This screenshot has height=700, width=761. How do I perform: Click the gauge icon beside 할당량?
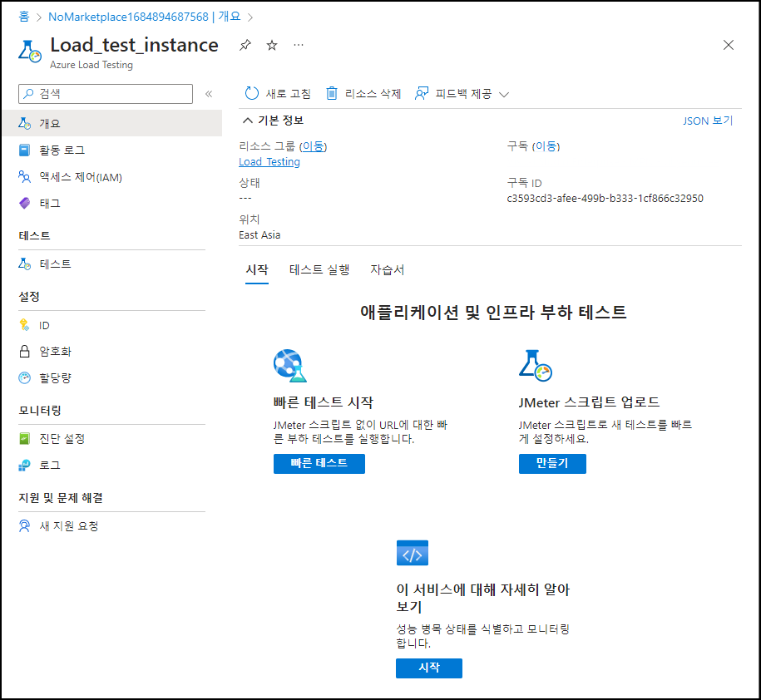pyautogui.click(x=24, y=377)
